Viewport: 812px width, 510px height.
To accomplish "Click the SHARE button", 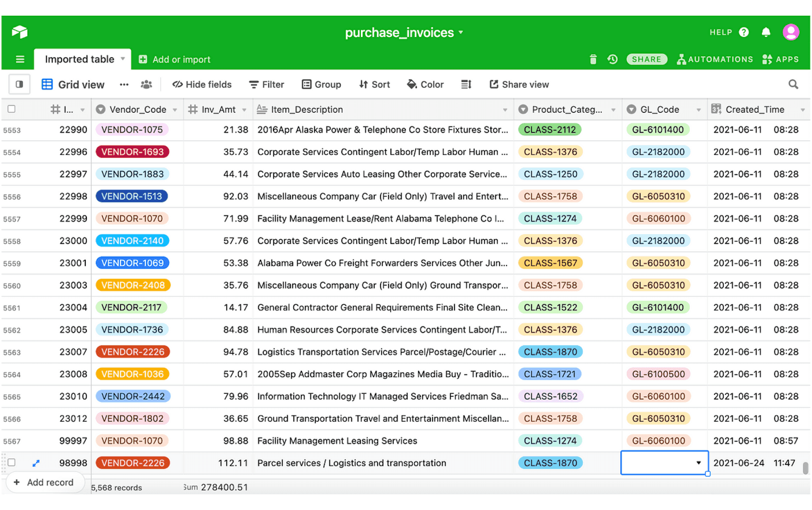I will click(646, 59).
